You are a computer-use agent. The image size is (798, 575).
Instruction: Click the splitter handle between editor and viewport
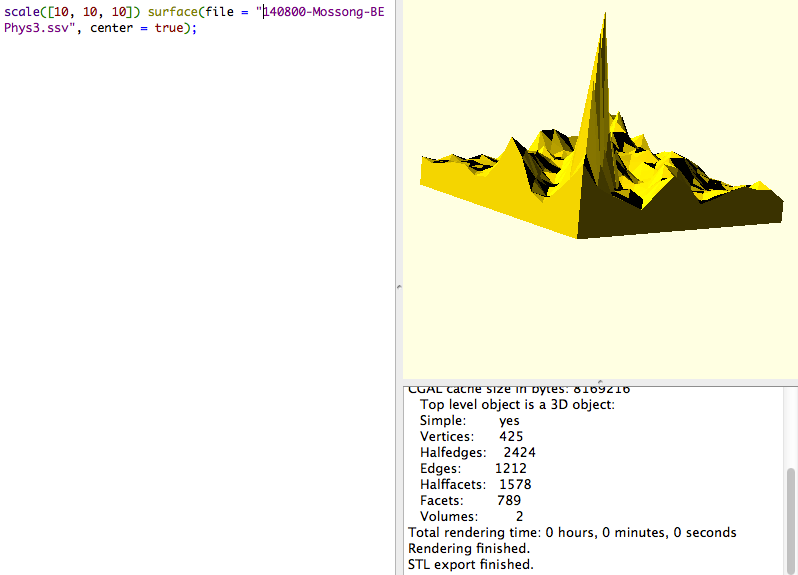399,287
